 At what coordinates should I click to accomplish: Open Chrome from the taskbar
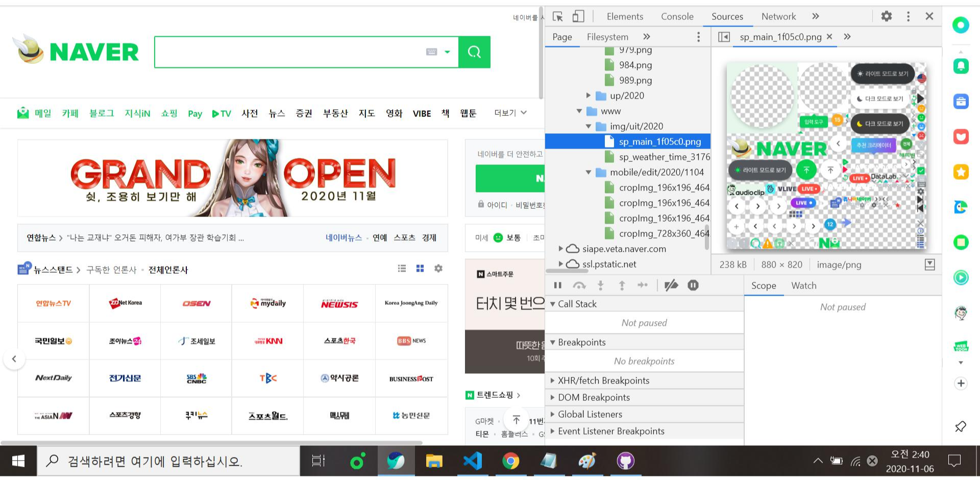(510, 461)
